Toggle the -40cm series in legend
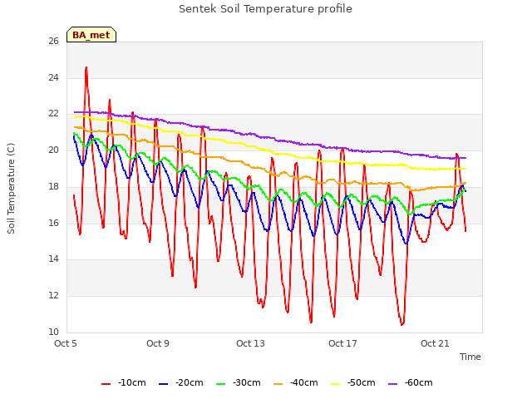The height and width of the screenshot is (399, 532). click(296, 383)
